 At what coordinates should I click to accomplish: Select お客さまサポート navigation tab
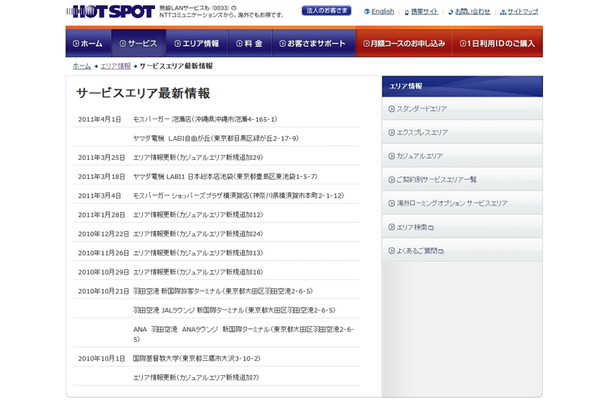(x=314, y=43)
